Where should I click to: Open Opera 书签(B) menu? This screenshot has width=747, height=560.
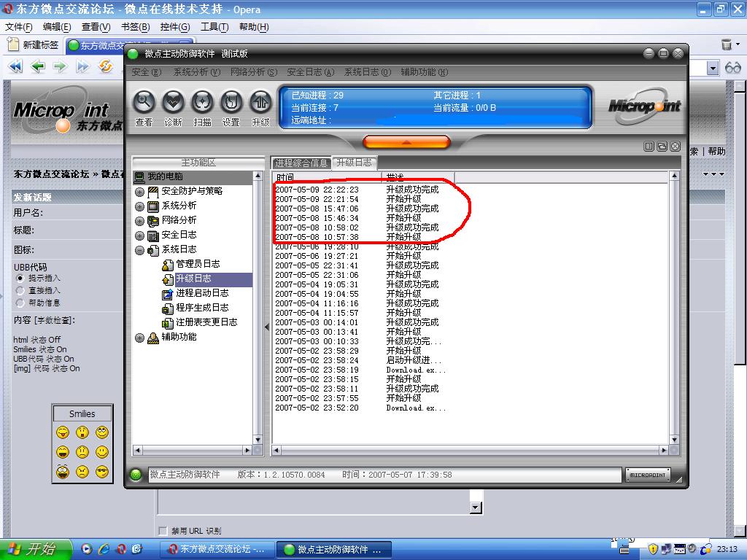pyautogui.click(x=135, y=27)
